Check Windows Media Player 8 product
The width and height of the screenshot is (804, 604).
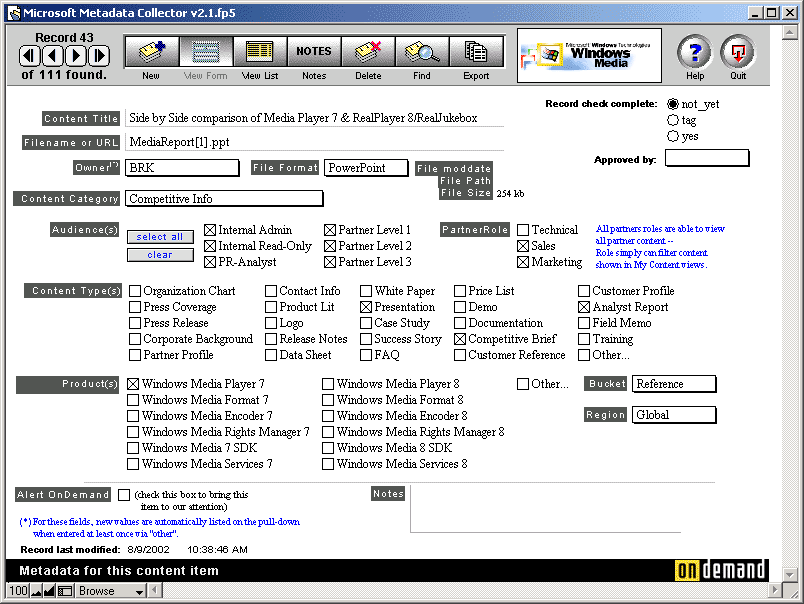(328, 384)
